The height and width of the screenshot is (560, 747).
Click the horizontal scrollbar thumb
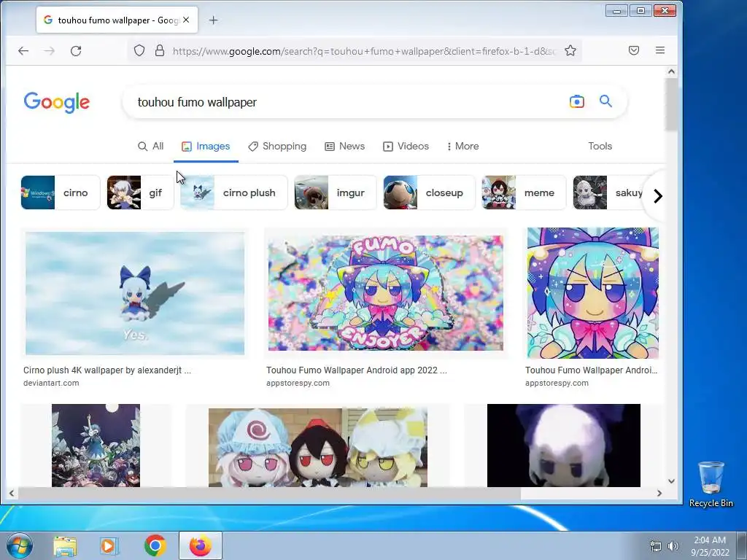click(x=269, y=494)
